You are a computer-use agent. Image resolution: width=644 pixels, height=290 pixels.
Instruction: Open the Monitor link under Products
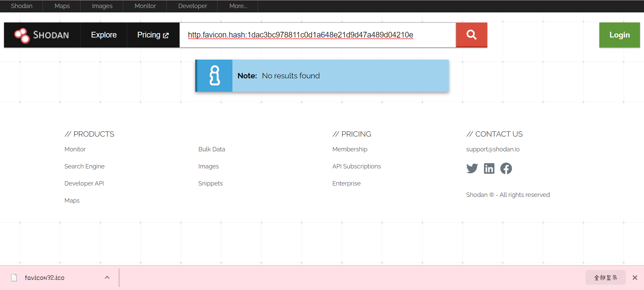pos(75,149)
